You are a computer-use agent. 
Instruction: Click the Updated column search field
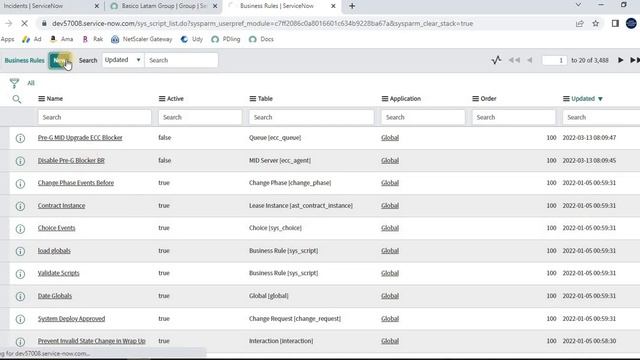(x=601, y=117)
